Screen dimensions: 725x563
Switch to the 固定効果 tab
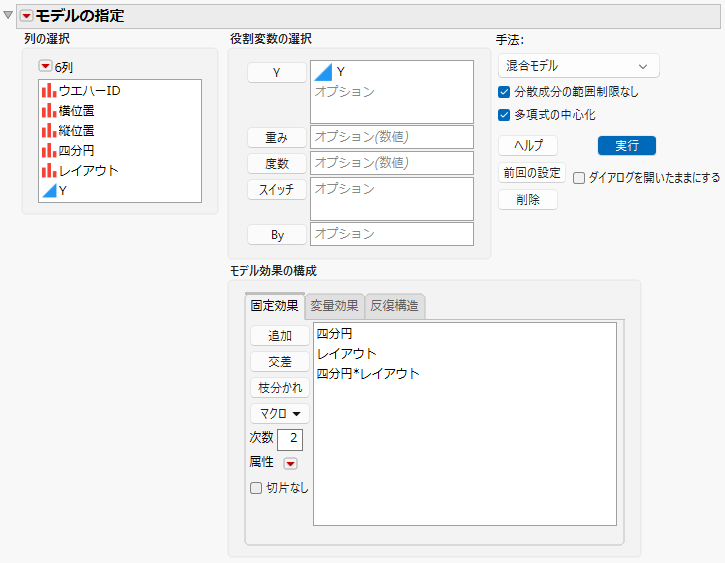coord(275,306)
